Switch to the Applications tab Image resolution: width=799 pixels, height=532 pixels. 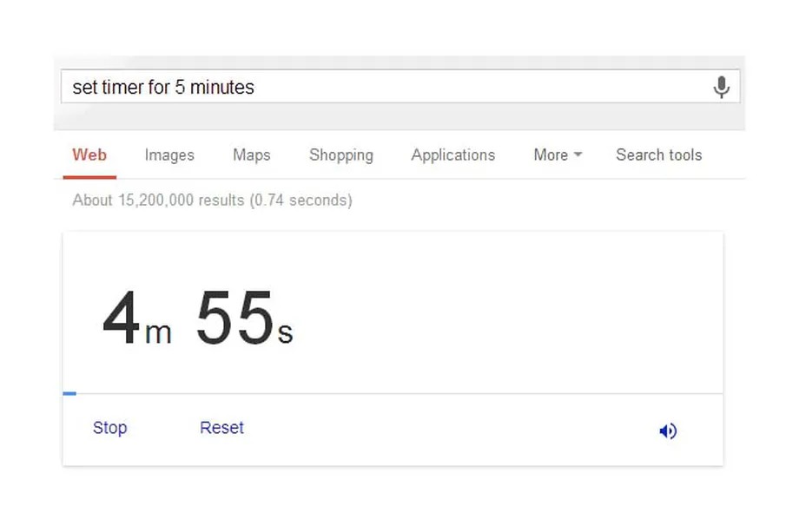(x=453, y=155)
